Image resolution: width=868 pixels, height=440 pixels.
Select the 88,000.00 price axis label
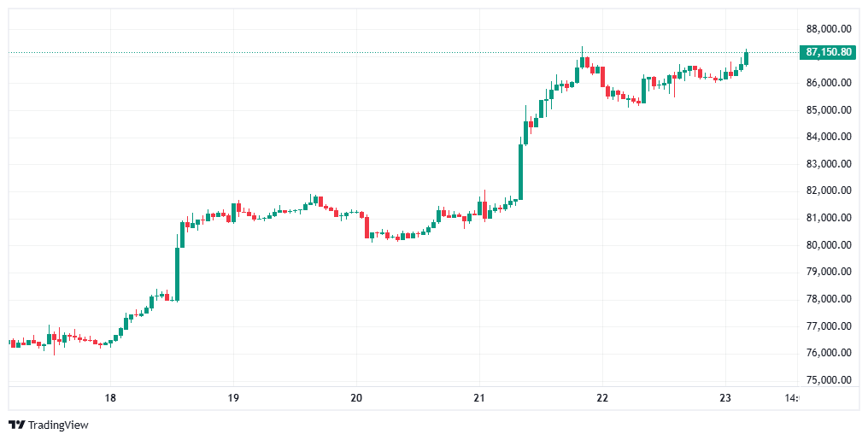point(829,29)
